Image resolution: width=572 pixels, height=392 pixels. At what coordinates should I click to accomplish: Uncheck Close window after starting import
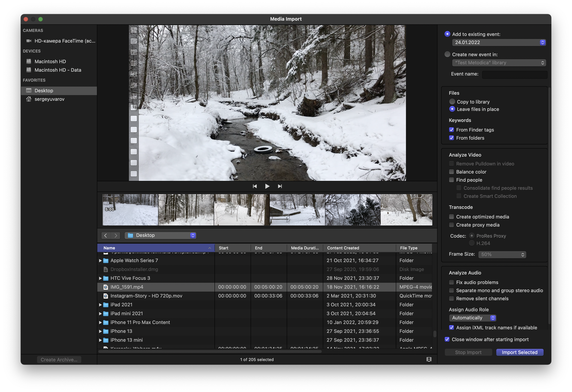447,339
